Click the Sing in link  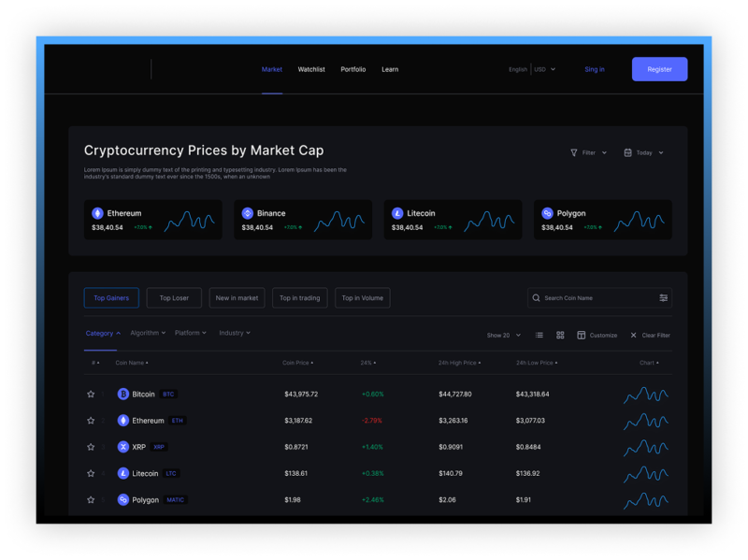595,69
